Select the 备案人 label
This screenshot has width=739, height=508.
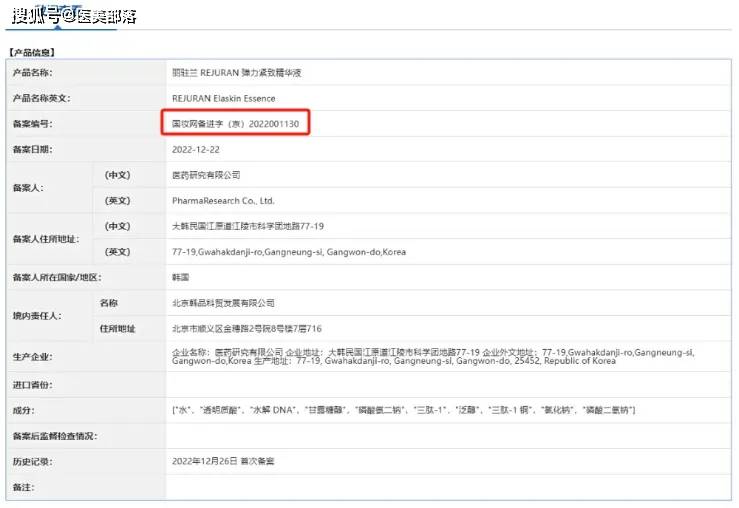[28, 188]
